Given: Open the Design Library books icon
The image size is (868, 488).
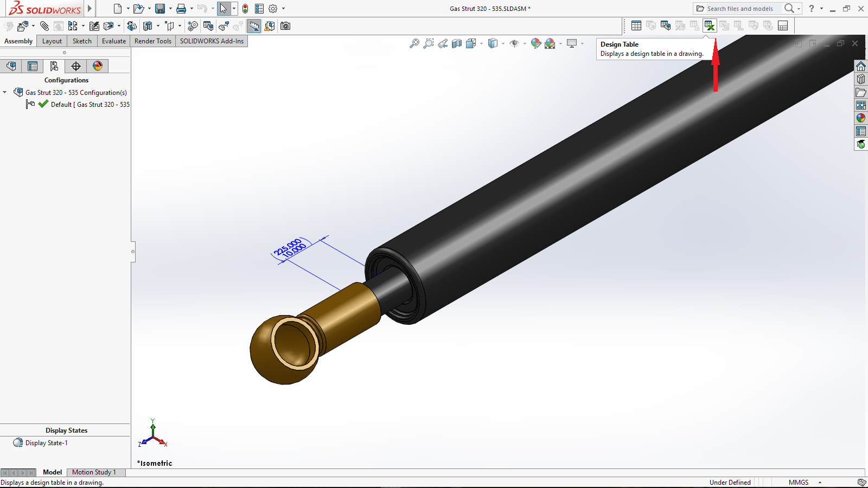Looking at the screenshot, I should tap(861, 79).
